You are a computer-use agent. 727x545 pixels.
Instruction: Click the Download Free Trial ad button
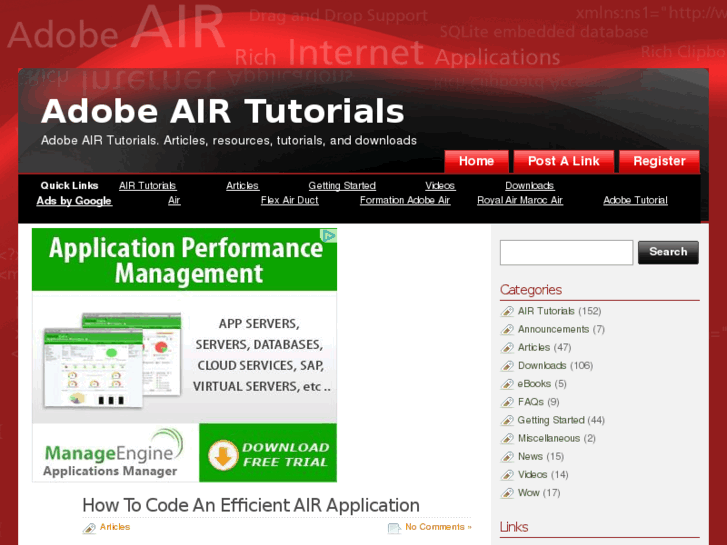tap(268, 453)
